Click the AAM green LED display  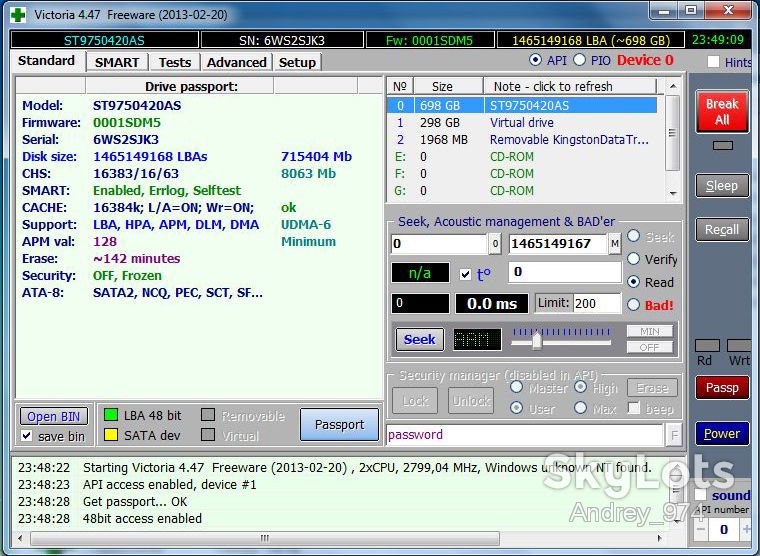(x=477, y=339)
